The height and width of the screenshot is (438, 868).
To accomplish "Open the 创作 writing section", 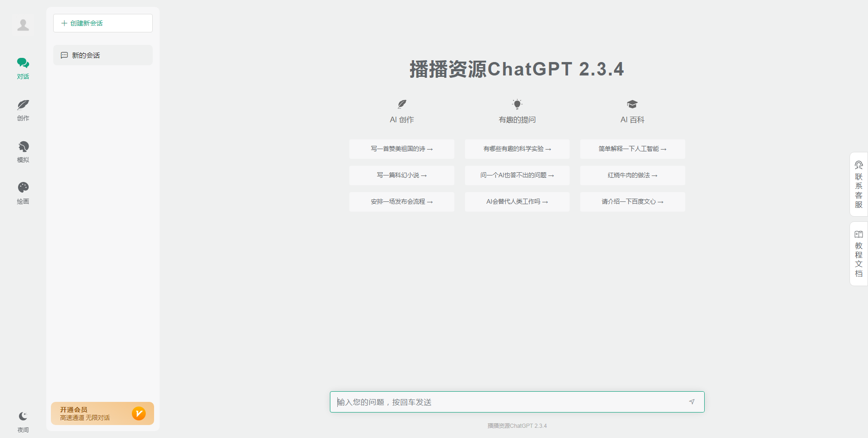I will [x=23, y=110].
